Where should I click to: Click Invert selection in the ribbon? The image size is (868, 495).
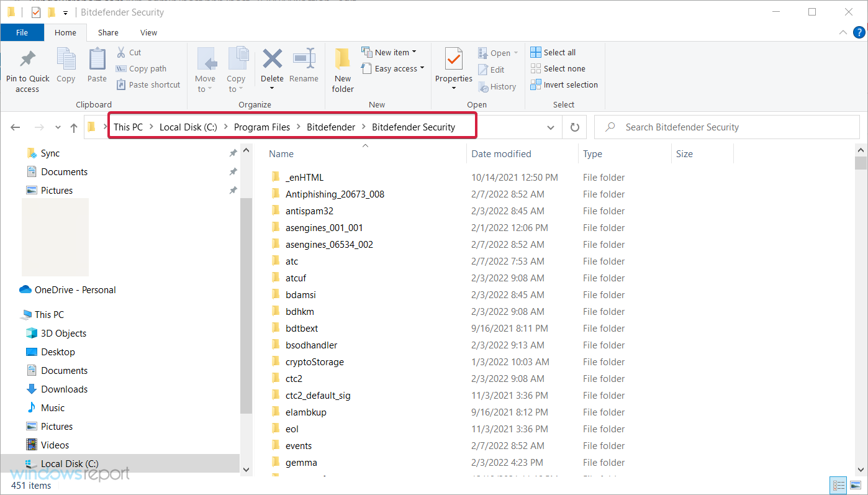pyautogui.click(x=564, y=84)
